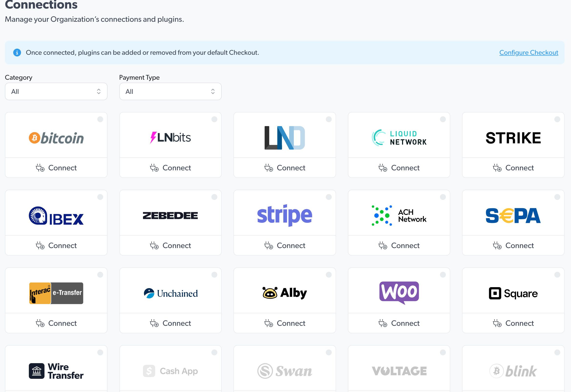Viewport: 571px width, 392px height.
Task: Click the status dot on the Stripe card
Action: 329,197
